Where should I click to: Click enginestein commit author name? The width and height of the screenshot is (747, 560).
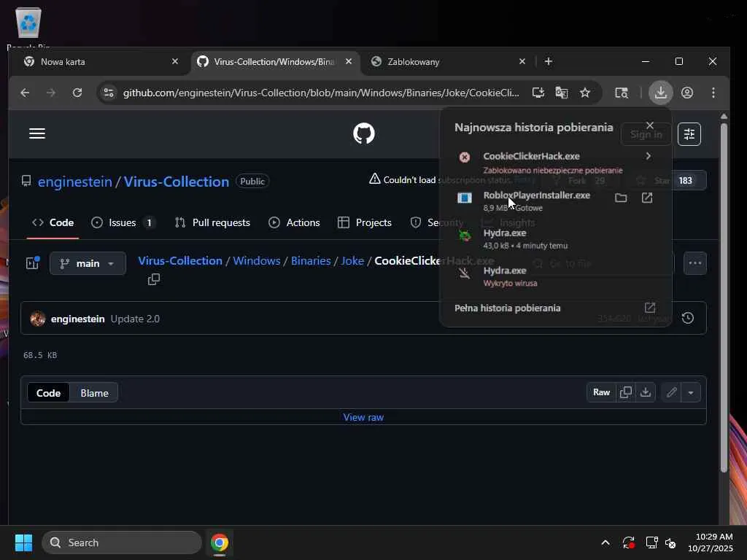click(x=77, y=319)
